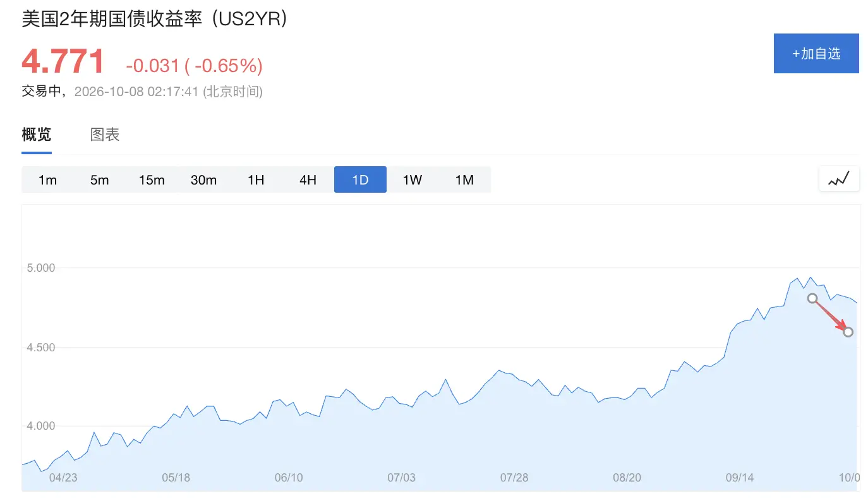Viewport: 868px width, 503px height.
Task: Click the 08/20 date label
Action: [x=627, y=478]
